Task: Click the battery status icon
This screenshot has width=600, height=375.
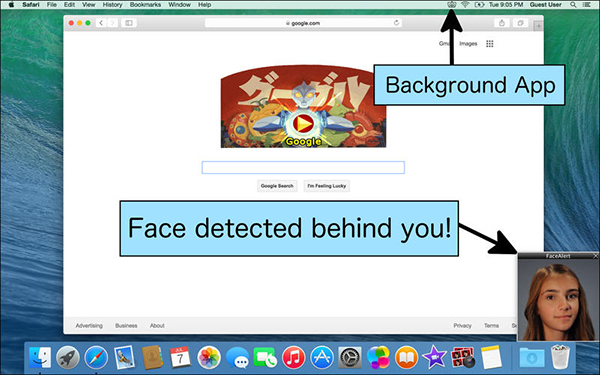Action: point(479,5)
